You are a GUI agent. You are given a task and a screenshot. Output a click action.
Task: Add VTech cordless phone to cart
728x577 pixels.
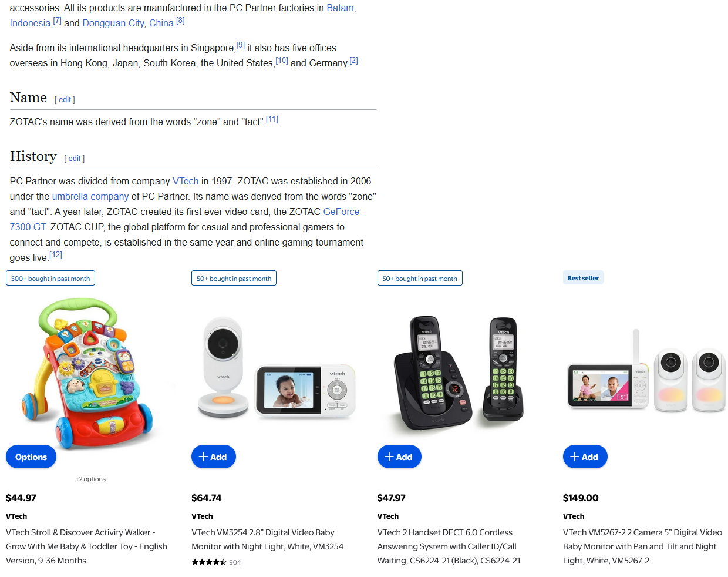(399, 457)
